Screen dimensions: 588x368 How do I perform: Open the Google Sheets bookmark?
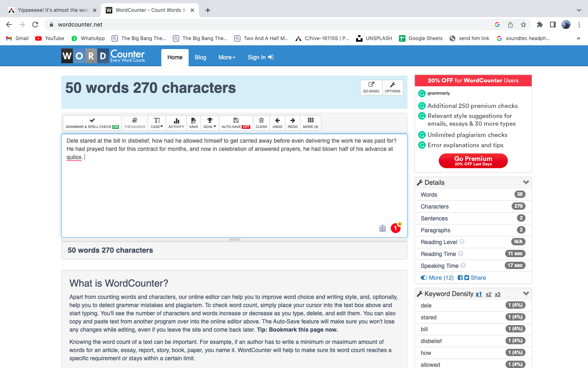[421, 38]
